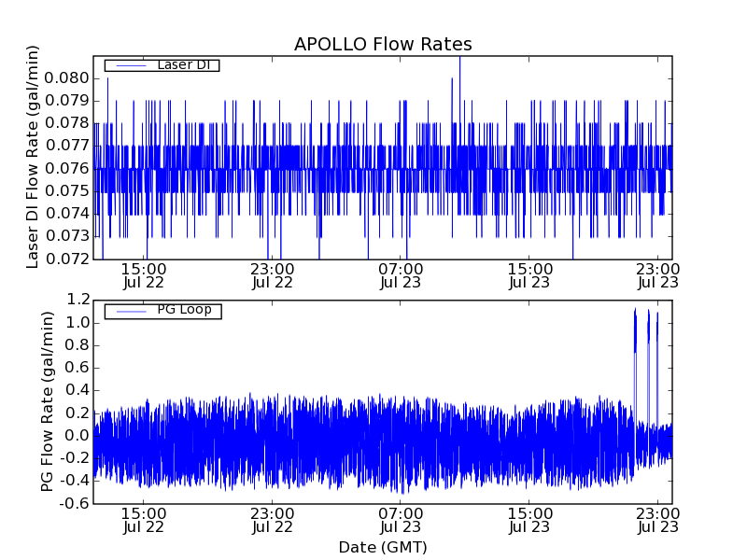Click the -0.4 tick on PG Flow axis

(x=75, y=481)
